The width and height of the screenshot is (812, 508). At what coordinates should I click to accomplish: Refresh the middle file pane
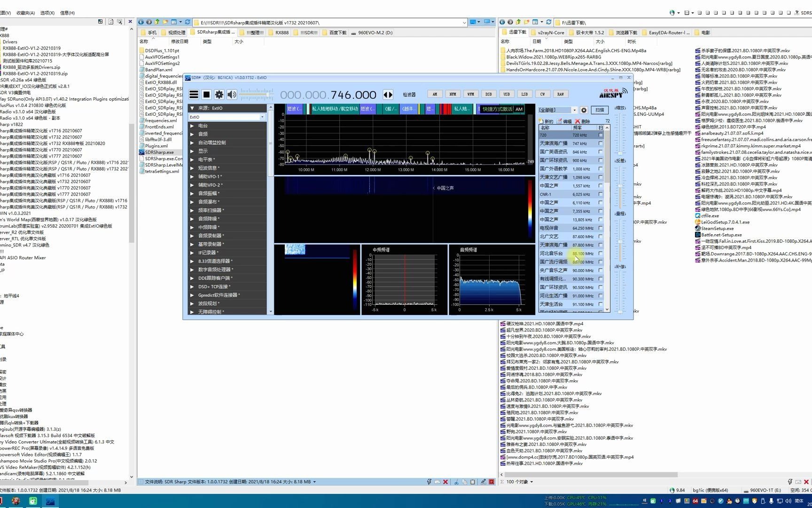pyautogui.click(x=187, y=22)
